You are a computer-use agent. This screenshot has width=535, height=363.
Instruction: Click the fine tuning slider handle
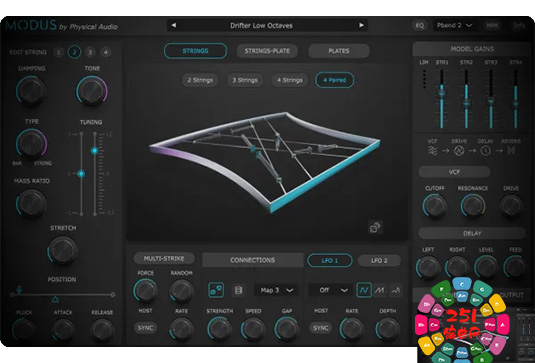pyautogui.click(x=95, y=150)
